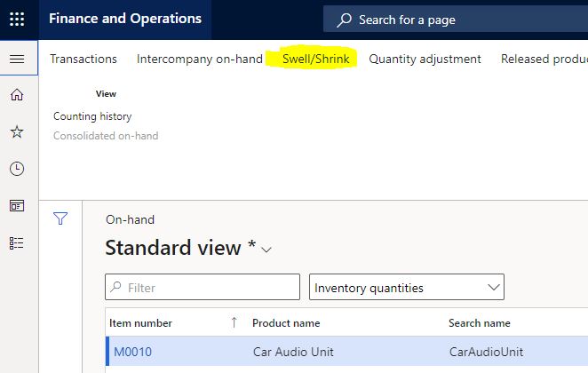Open the Inventory quantities dropdown
This screenshot has width=588, height=373.
click(407, 287)
